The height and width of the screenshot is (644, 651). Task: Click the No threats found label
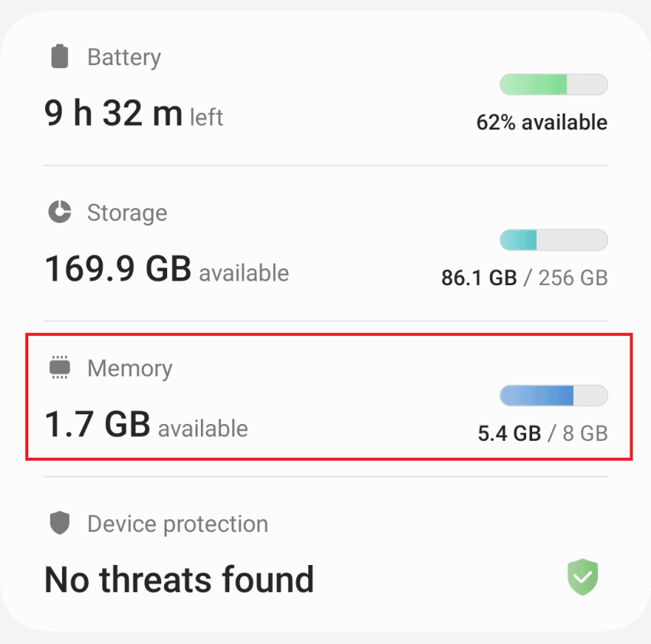pyautogui.click(x=179, y=579)
